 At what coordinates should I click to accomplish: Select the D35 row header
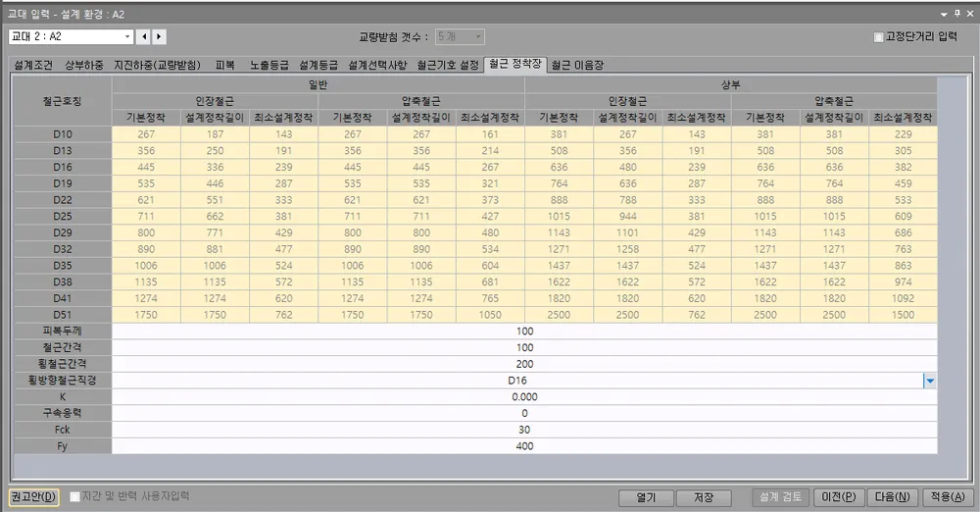coord(63,266)
